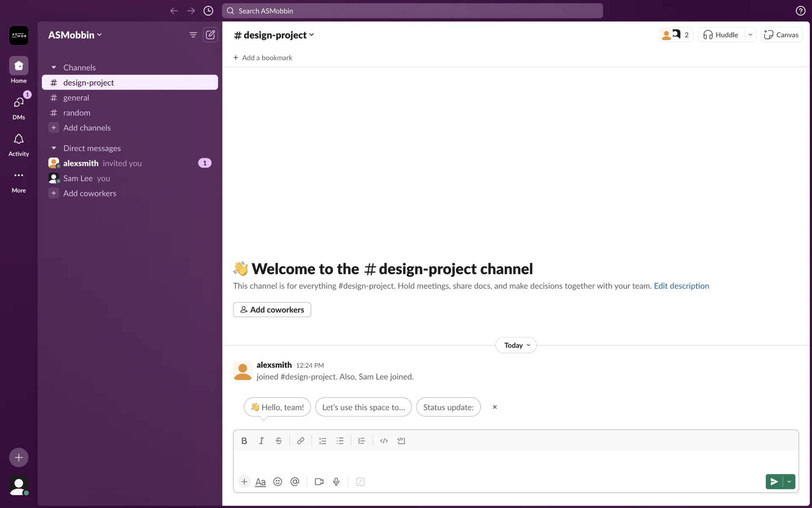Screen dimensions: 812x508
Task: Click the code block formatting icon
Action: pos(401,441)
